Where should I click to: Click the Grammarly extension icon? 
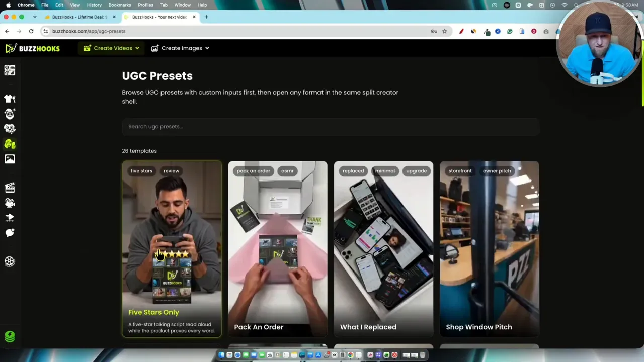point(510,31)
